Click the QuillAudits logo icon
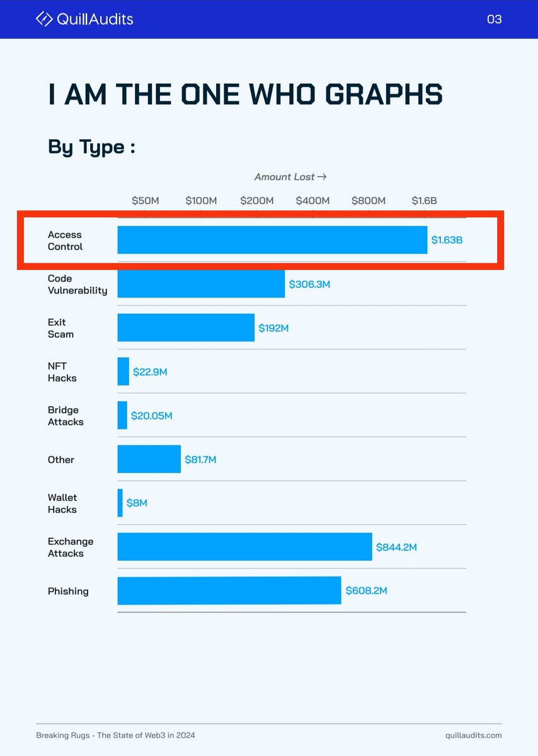 click(44, 19)
